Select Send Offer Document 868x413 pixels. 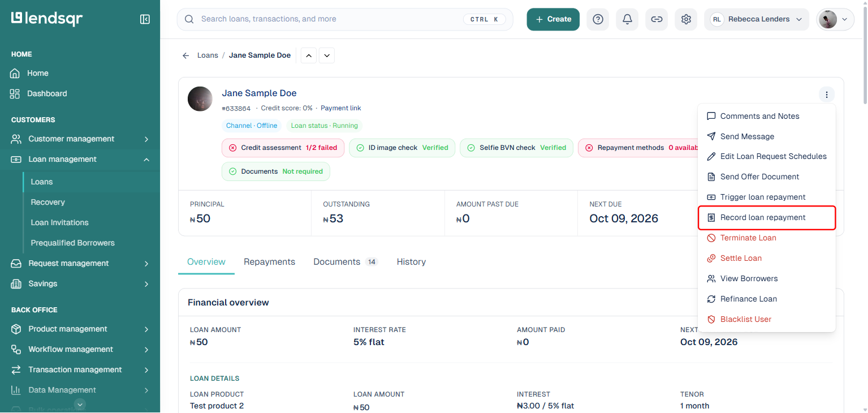click(767, 177)
